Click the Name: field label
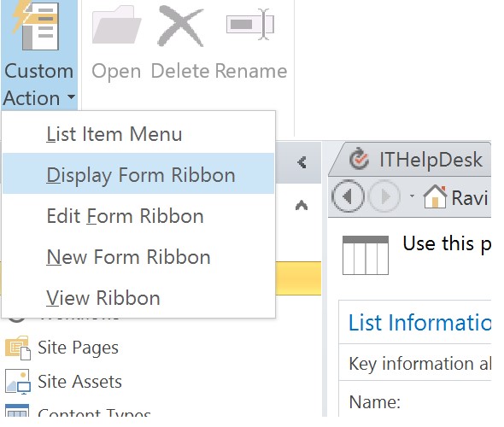Viewport: 504px width, 427px height. (375, 401)
